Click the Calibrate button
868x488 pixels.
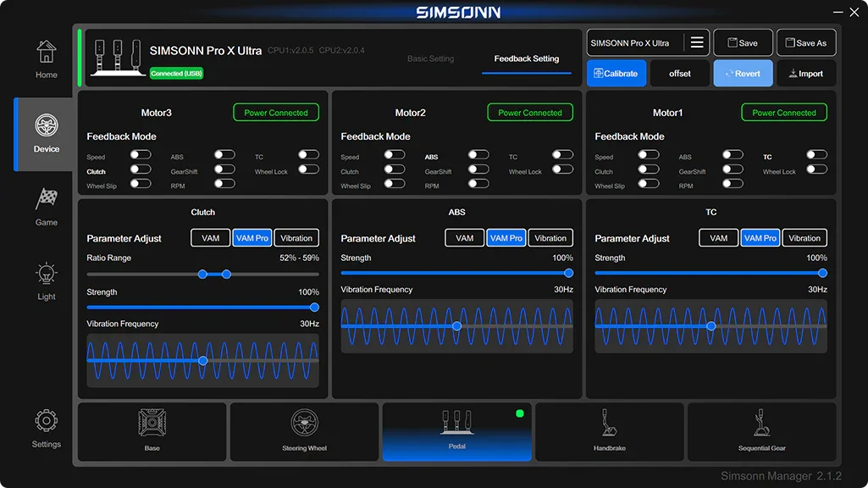pos(616,73)
